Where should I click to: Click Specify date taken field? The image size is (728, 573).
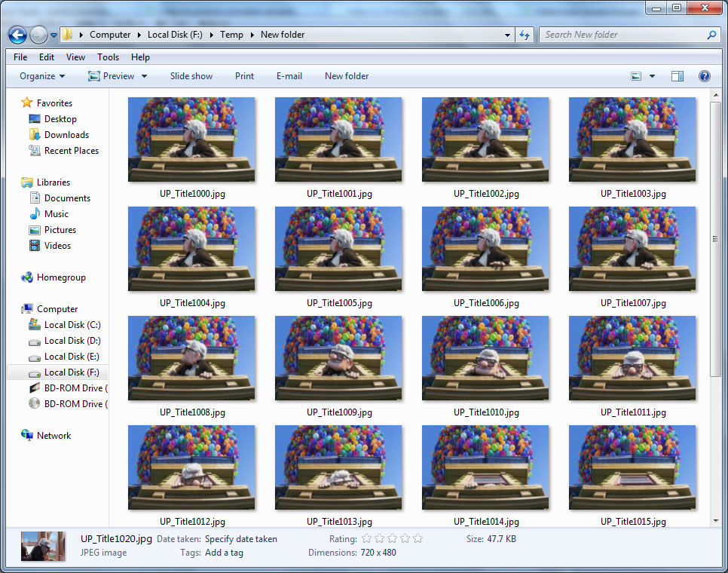[x=241, y=539]
